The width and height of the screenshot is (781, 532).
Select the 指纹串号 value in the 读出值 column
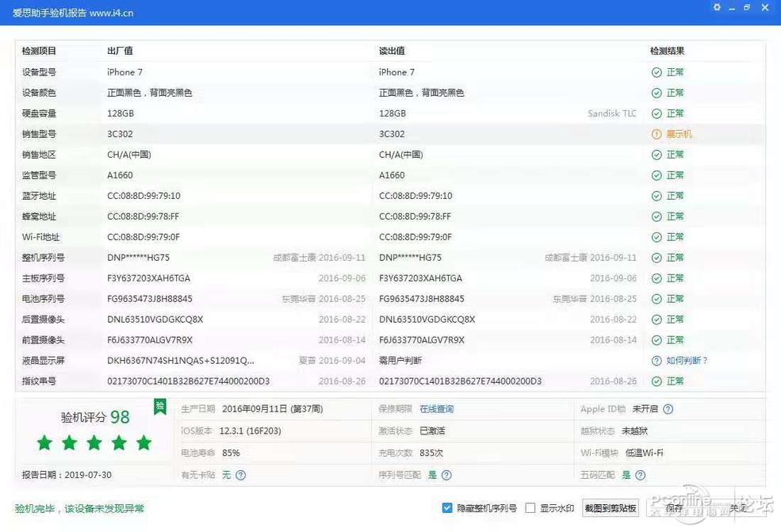pos(460,381)
